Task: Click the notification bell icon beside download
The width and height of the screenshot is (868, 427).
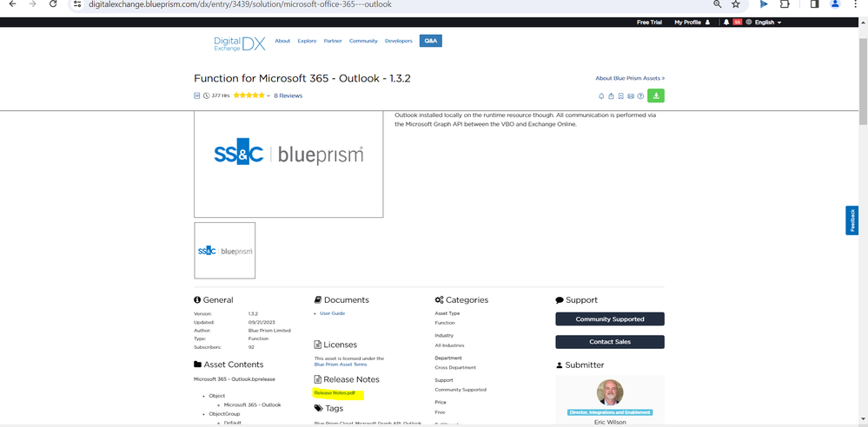Action: point(602,96)
